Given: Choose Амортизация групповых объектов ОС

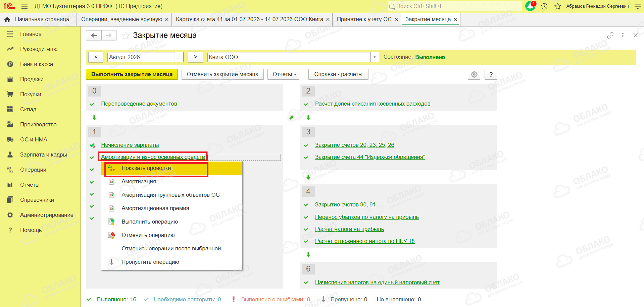Looking at the screenshot, I should coord(171,195).
